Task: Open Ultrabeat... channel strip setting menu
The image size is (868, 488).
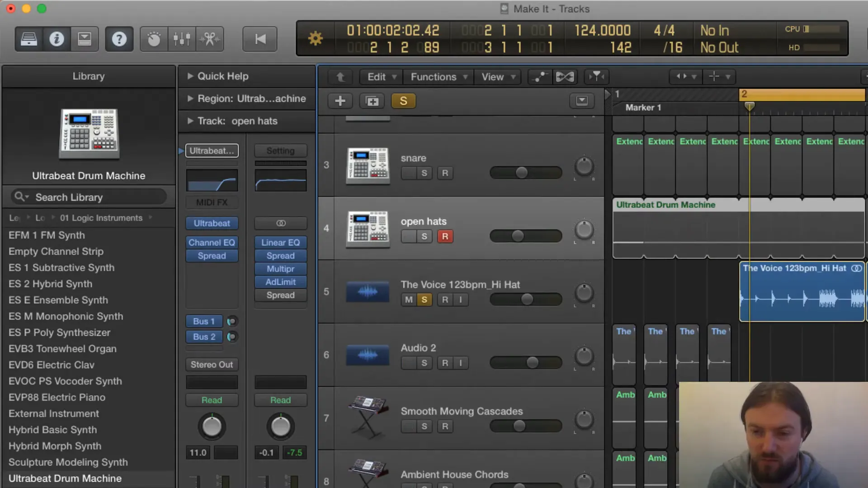Action: pyautogui.click(x=212, y=151)
